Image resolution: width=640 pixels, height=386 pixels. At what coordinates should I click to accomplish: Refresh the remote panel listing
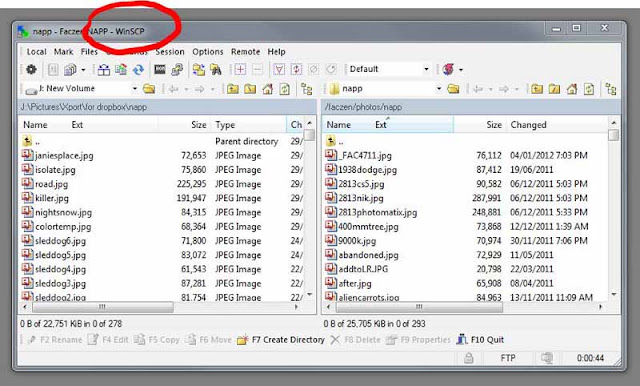[x=589, y=89]
